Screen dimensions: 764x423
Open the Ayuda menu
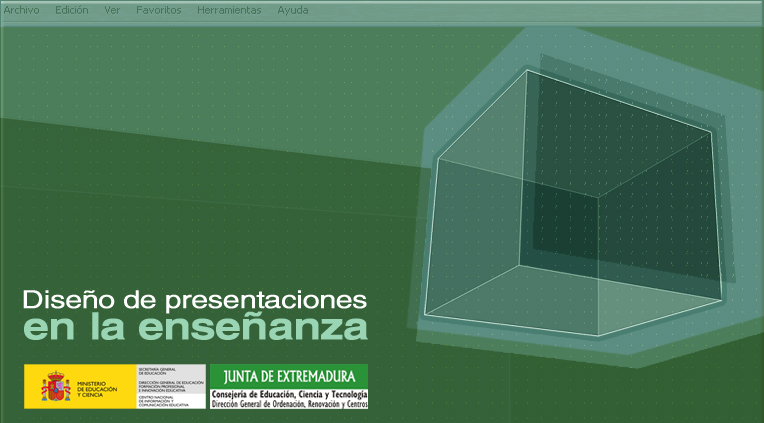292,10
